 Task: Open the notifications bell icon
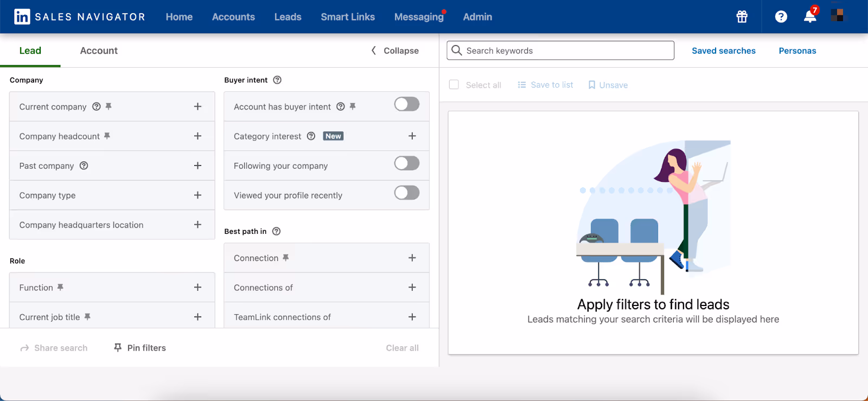point(810,16)
